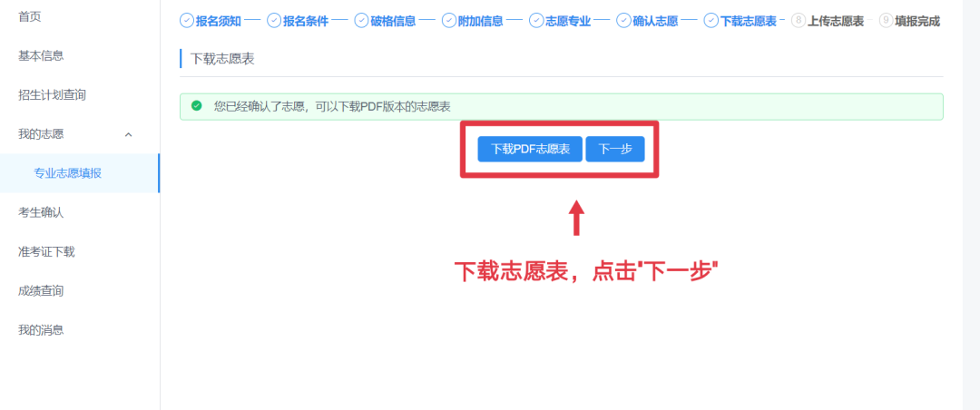Click the step 9 number circle
The height and width of the screenshot is (410, 980).
[886, 21]
